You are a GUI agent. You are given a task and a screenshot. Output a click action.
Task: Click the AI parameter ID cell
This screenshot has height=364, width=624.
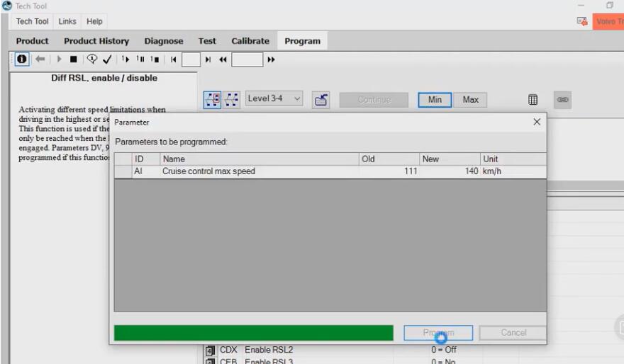145,171
